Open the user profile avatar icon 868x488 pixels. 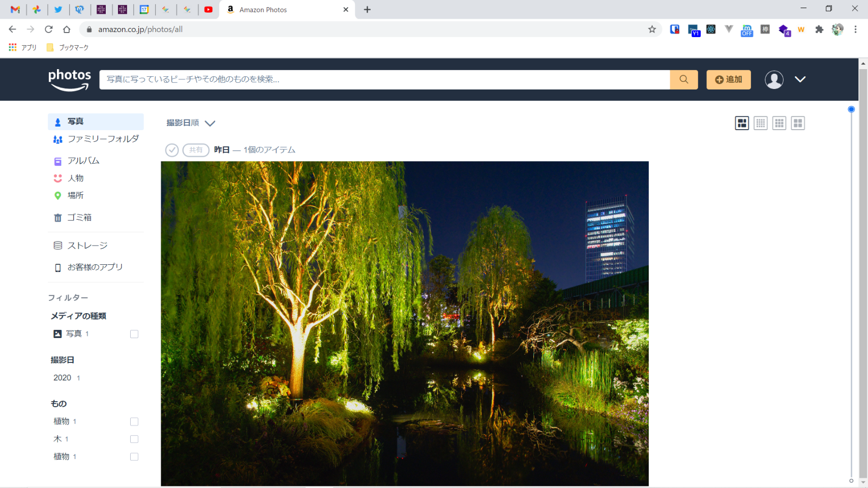774,80
